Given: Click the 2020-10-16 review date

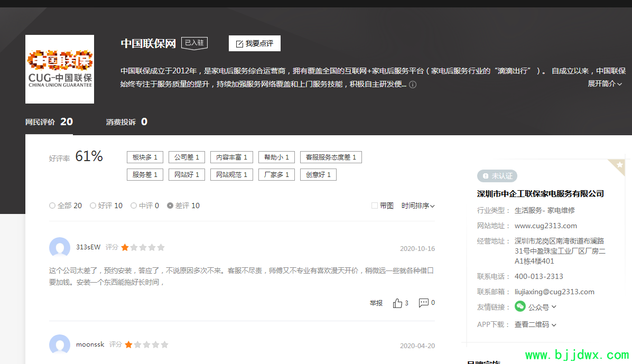Looking at the screenshot, I should click(417, 249).
